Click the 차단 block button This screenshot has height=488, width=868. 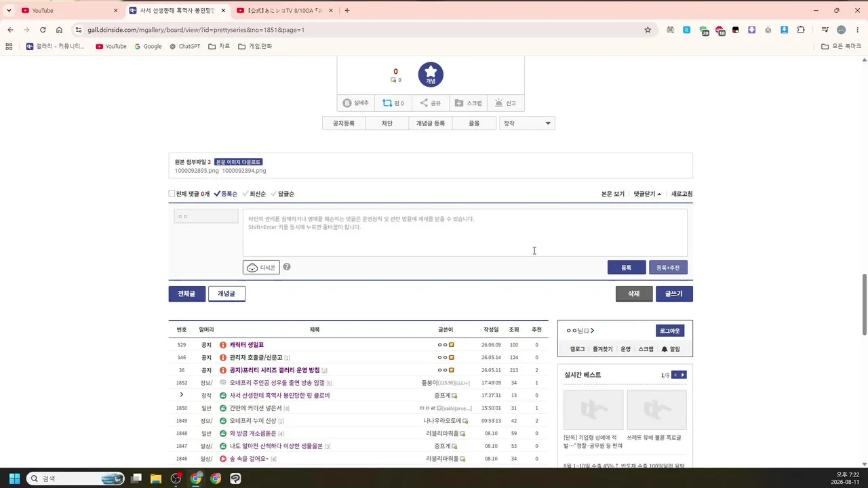pyautogui.click(x=387, y=123)
